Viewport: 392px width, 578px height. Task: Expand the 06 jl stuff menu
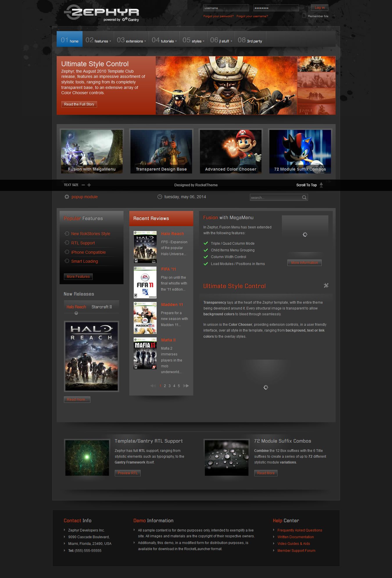click(x=221, y=39)
